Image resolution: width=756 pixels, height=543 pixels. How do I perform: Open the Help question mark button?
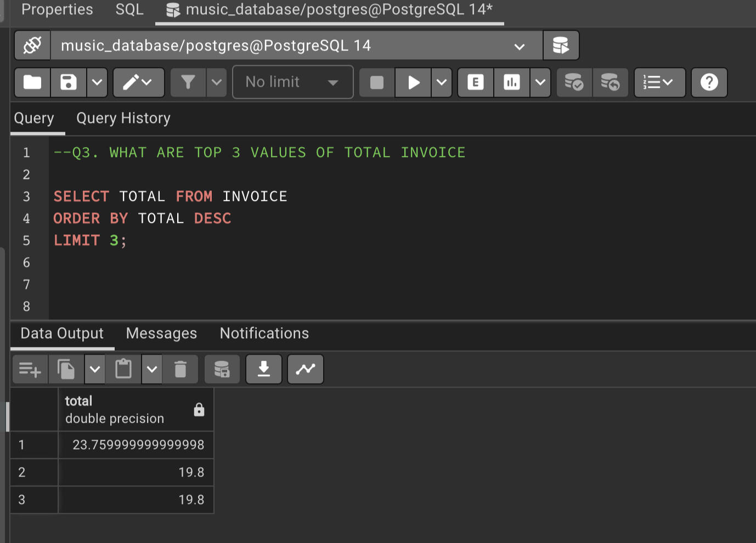point(709,82)
